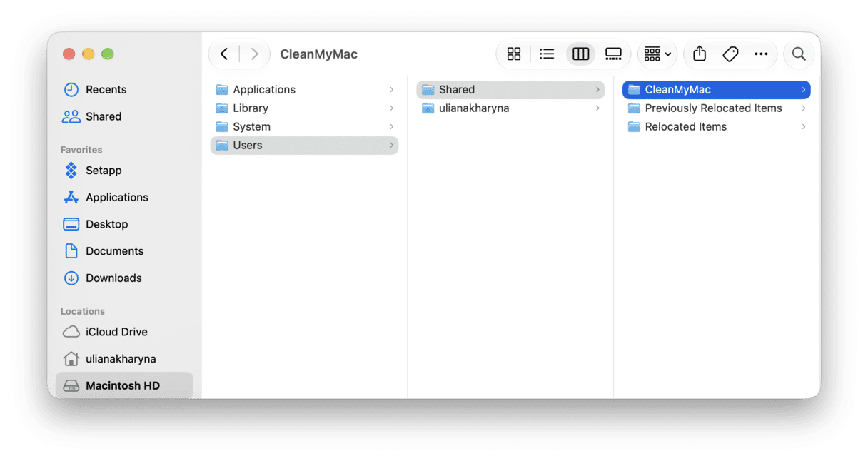Viewport: 868px width, 461px height.
Task: Expand chevron next to Relocated Items
Action: pos(804,127)
